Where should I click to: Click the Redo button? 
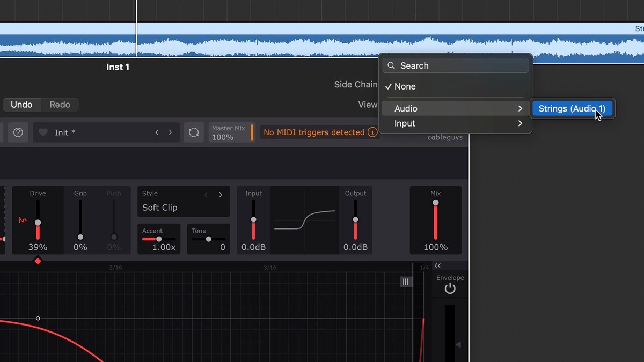pos(60,105)
